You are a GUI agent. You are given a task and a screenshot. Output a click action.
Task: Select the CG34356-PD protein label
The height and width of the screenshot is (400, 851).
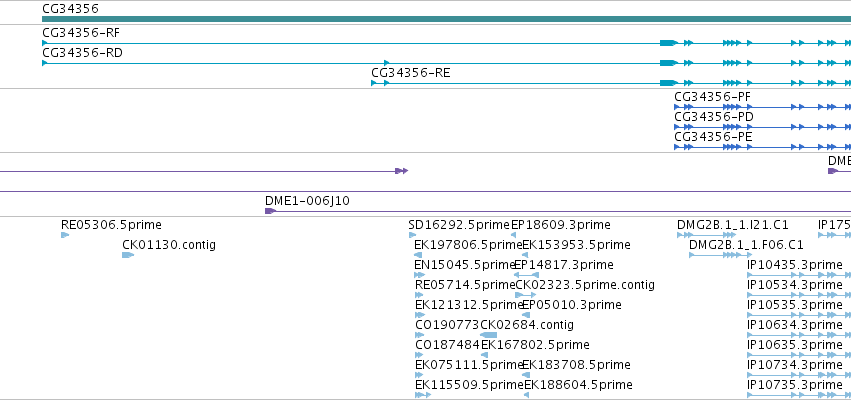pyautogui.click(x=714, y=117)
